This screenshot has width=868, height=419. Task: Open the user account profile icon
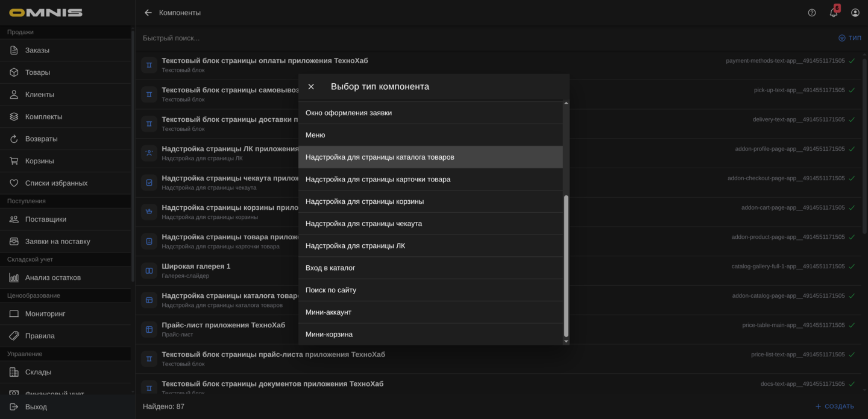[855, 12]
